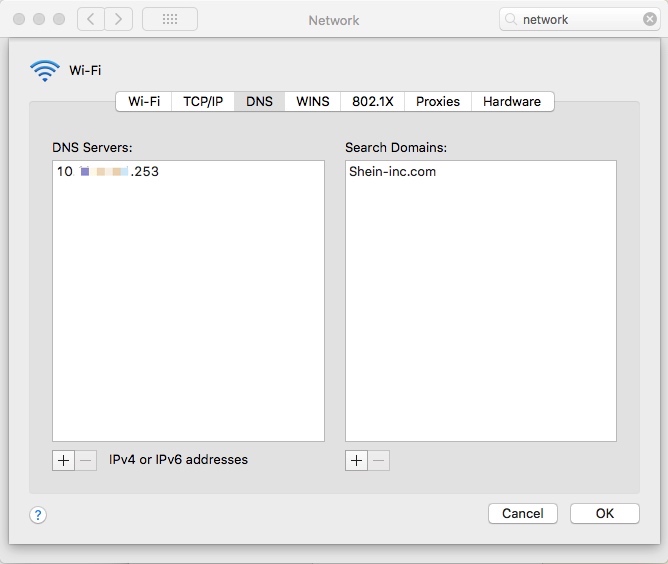Viewport: 668px width, 564px height.
Task: Switch to the Wi-Fi tab
Action: pyautogui.click(x=144, y=101)
